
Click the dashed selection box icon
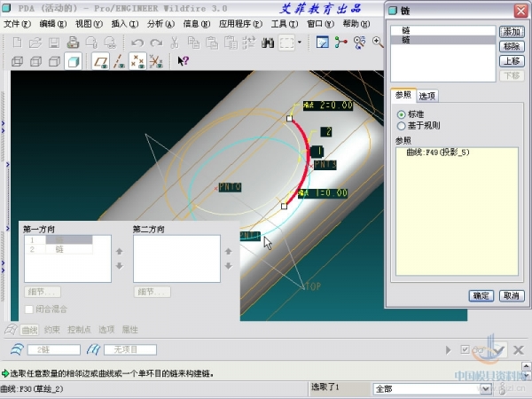coord(286,43)
